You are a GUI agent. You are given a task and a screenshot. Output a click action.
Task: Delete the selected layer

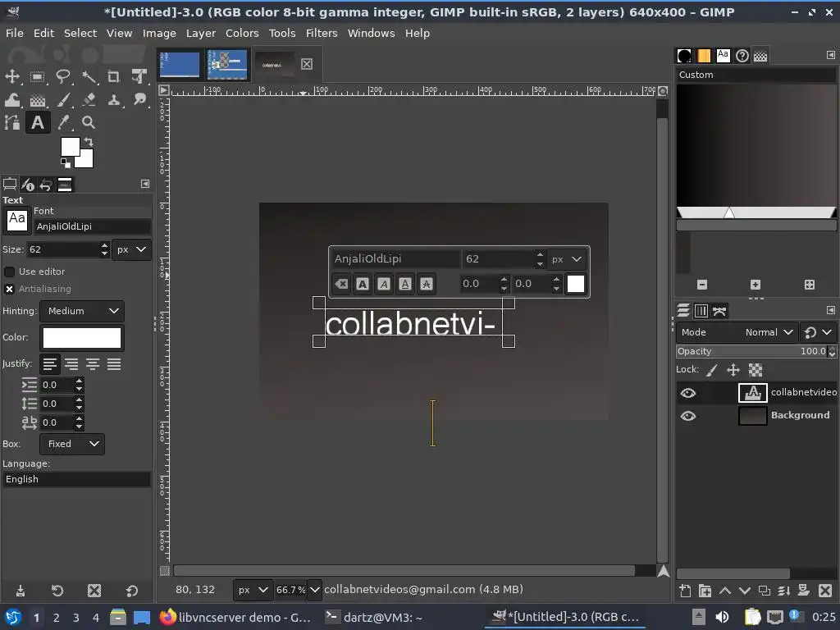point(825,591)
